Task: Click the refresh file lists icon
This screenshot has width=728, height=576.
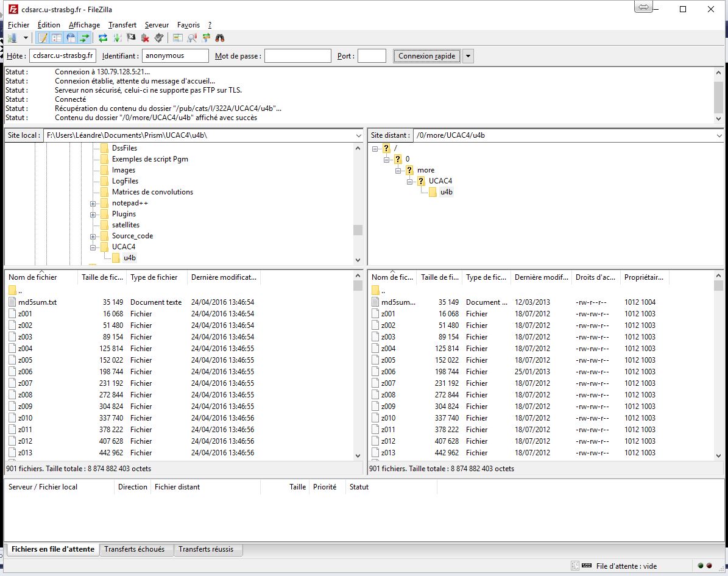Action: (103, 38)
